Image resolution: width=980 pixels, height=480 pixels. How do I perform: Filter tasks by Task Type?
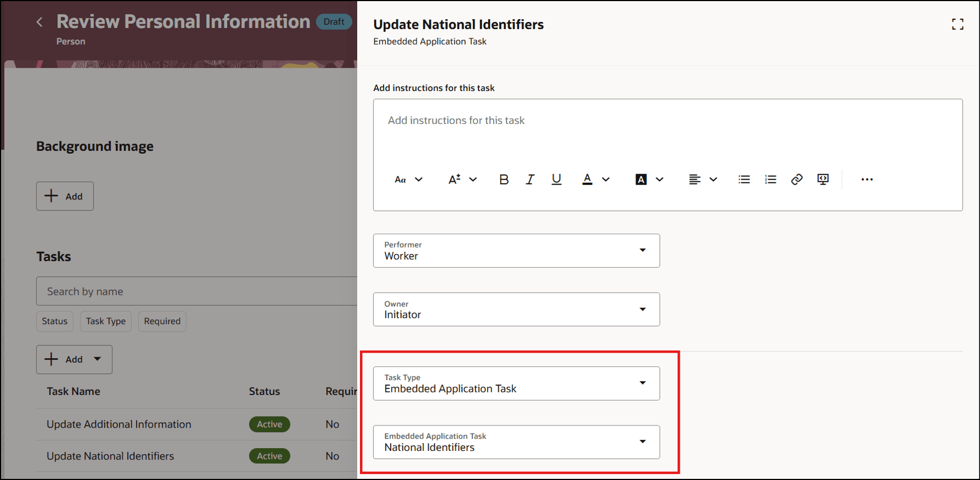[106, 321]
